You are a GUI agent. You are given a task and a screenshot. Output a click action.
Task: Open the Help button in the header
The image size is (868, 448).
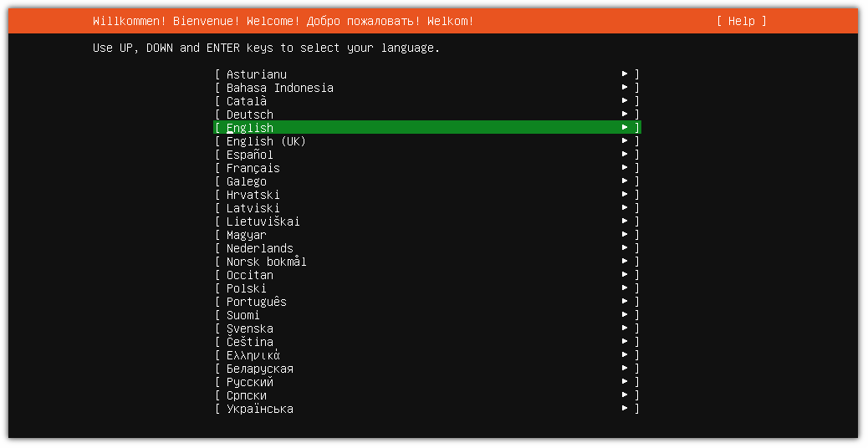coord(741,21)
